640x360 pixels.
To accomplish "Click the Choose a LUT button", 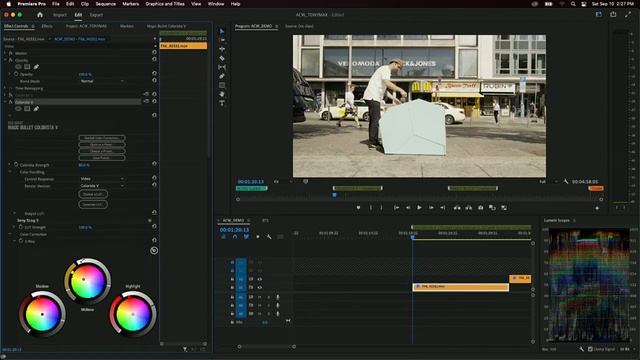I will (93, 194).
